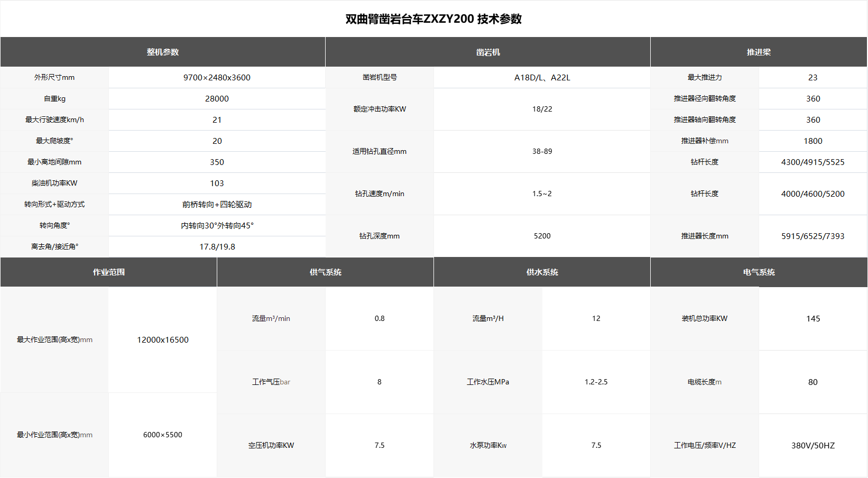Select the 自重kg value 28000
The image size is (868, 478).
point(217,98)
